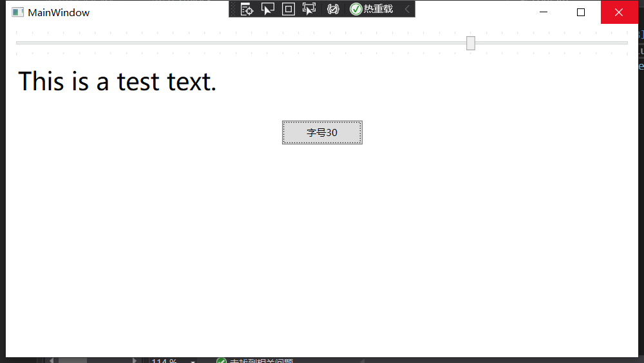The width and height of the screenshot is (644, 363).
Task: Open Live Visual Tree from debug toolbar
Action: (247, 9)
